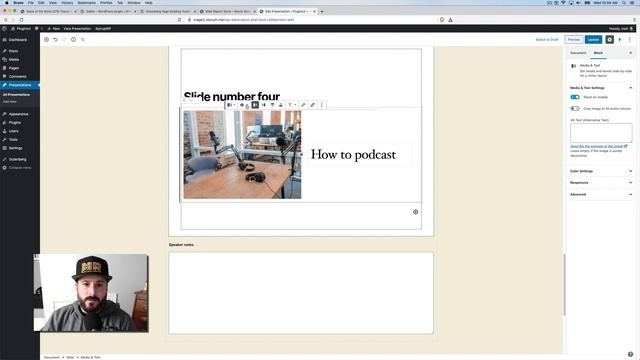Open Settings in admin sidebar
Viewport: 640px width, 360px height.
pyautogui.click(x=15, y=148)
